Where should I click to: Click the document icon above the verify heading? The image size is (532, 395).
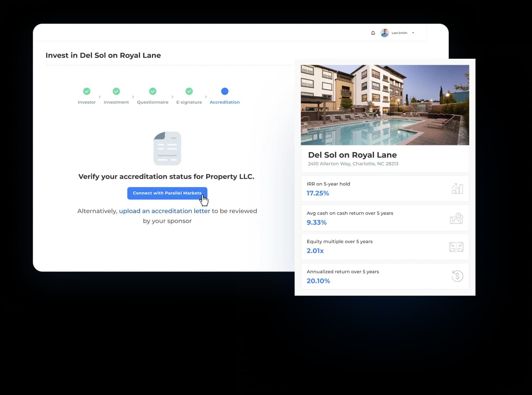[167, 148]
